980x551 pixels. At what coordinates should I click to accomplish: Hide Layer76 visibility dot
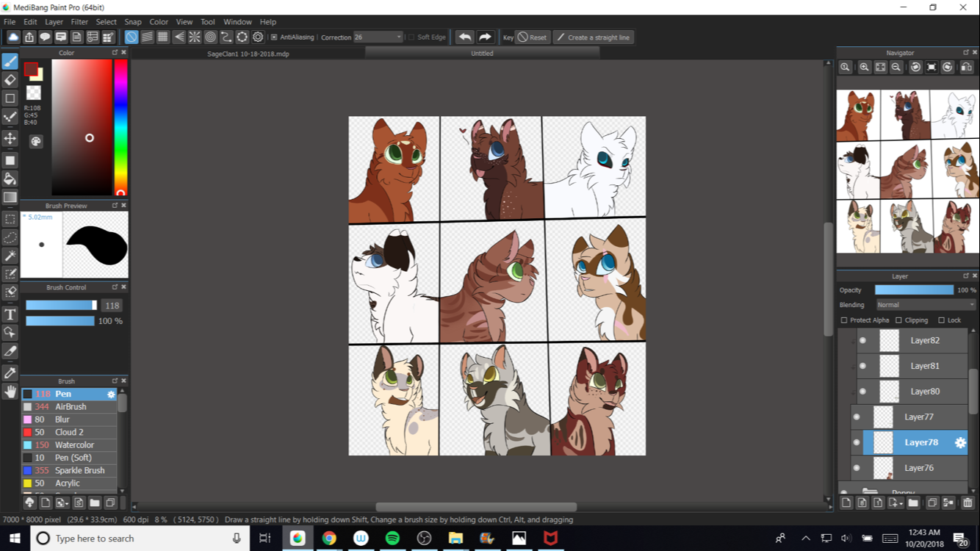[857, 468]
